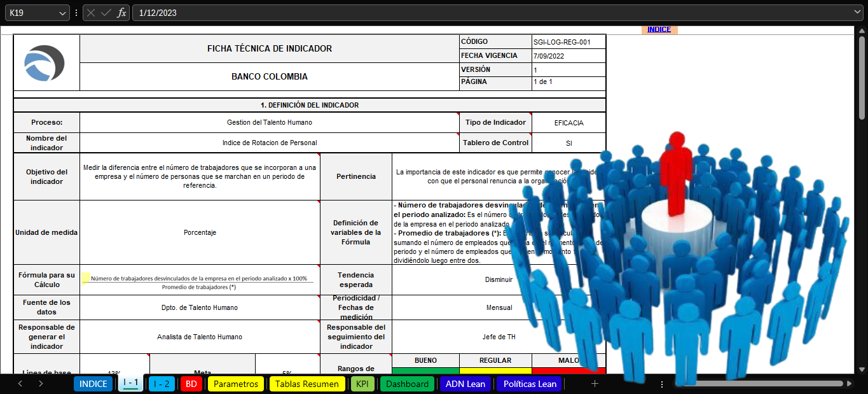The width and height of the screenshot is (868, 394).
Task: Select the Unidad de medida label cell
Action: point(46,232)
